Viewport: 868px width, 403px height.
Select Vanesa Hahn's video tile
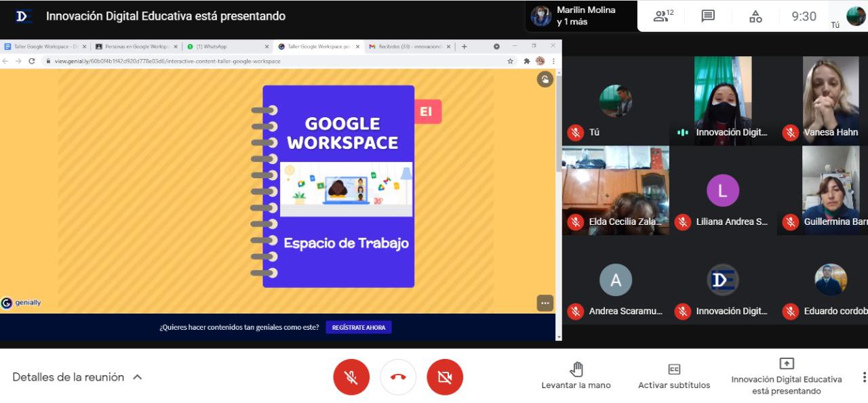pos(831,100)
